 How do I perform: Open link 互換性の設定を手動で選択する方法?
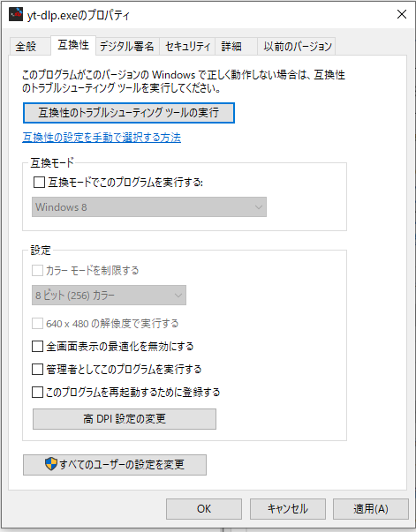[102, 138]
